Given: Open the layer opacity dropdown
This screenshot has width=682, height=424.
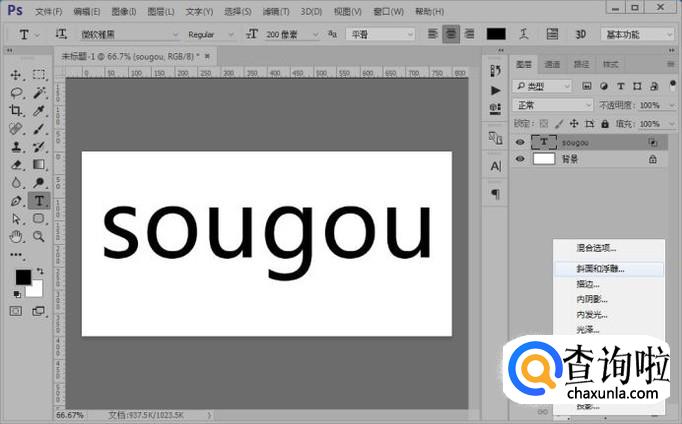Looking at the screenshot, I should click(671, 105).
